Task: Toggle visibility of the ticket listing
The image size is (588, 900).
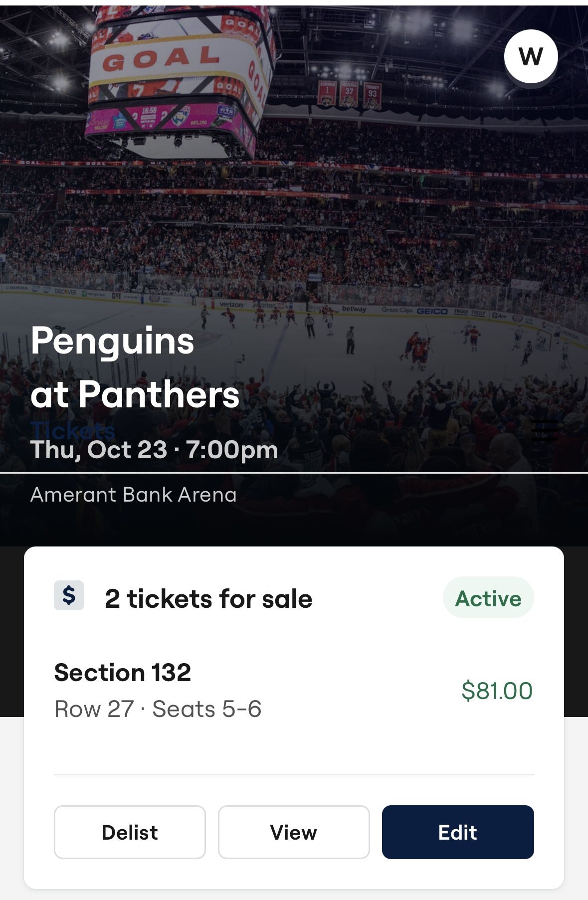Action: pyautogui.click(x=130, y=832)
